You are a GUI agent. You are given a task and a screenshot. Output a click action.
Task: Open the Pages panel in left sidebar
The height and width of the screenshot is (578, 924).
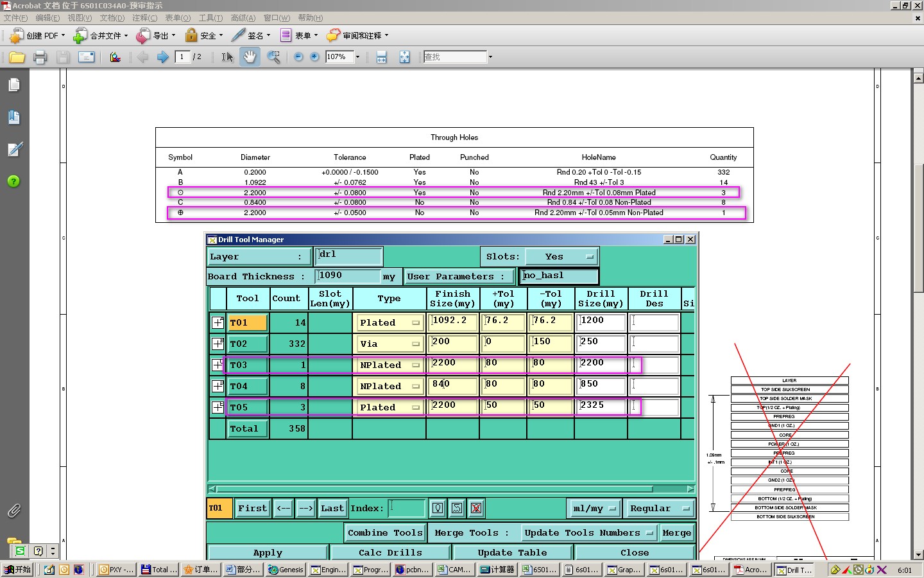14,85
